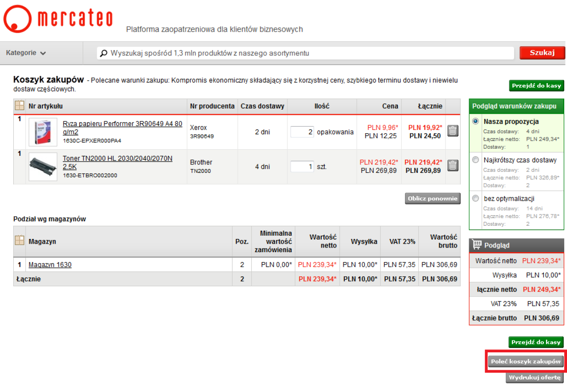Click the Wysyłka column header in warehouse table

tap(364, 241)
